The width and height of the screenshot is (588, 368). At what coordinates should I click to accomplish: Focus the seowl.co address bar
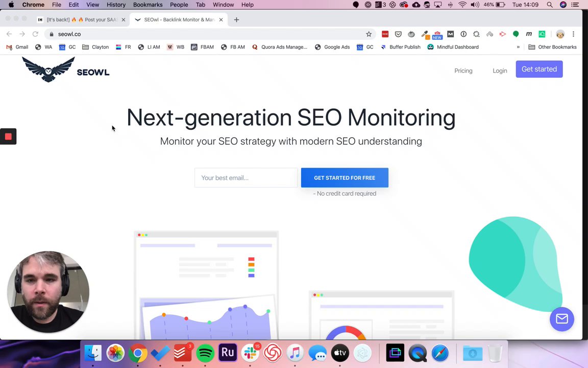tap(210, 34)
